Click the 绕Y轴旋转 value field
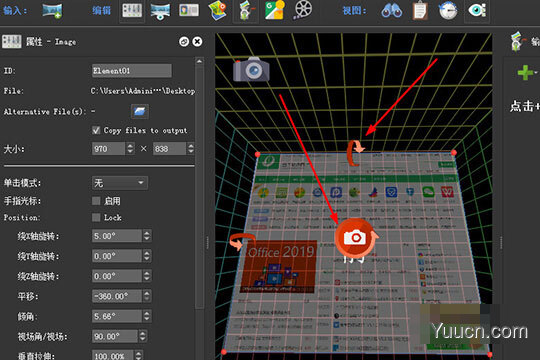This screenshot has width=540, height=360. 117,256
